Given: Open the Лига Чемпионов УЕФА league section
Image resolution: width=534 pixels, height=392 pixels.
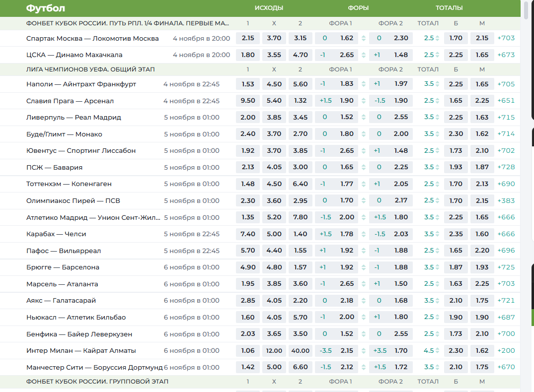Looking at the screenshot, I should click(x=90, y=69).
